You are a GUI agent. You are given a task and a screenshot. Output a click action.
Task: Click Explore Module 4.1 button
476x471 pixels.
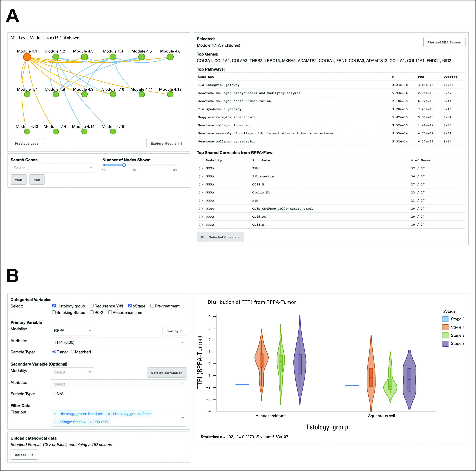pyautogui.click(x=167, y=143)
